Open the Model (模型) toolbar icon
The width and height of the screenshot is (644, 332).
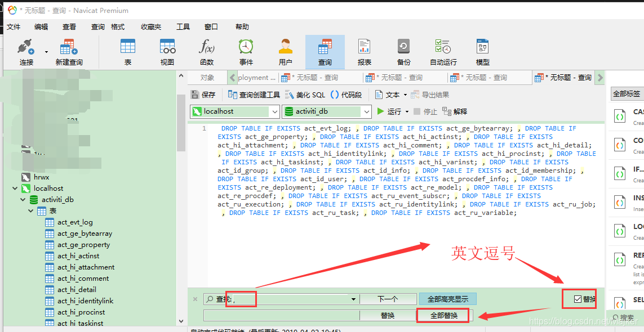pos(483,52)
